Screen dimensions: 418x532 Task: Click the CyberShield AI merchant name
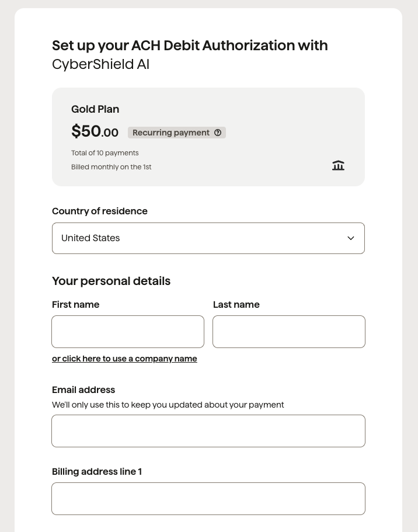[100, 64]
